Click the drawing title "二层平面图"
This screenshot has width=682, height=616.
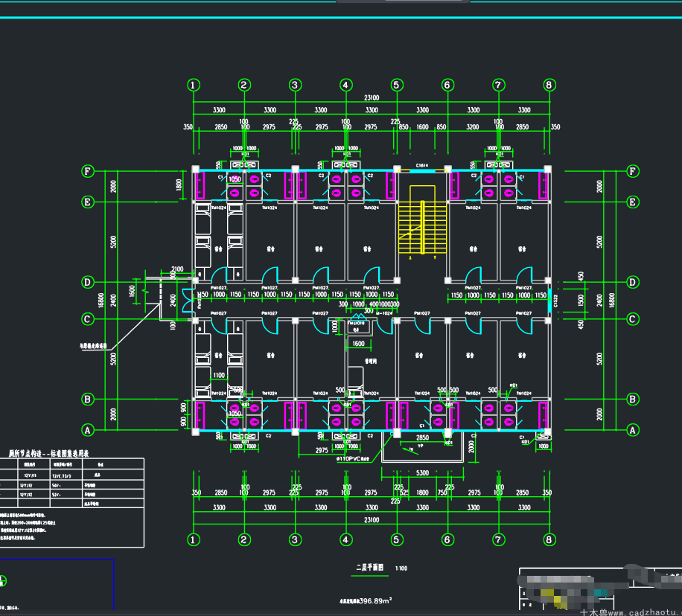370,568
